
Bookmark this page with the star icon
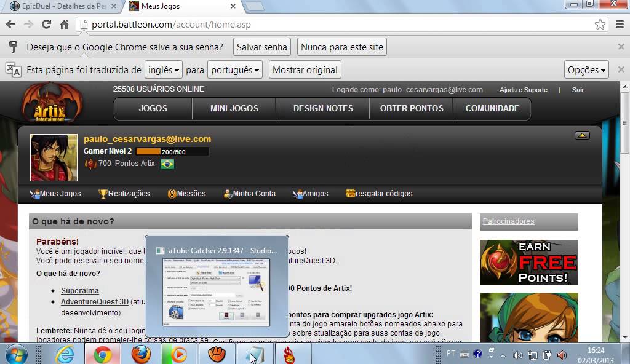pyautogui.click(x=600, y=25)
